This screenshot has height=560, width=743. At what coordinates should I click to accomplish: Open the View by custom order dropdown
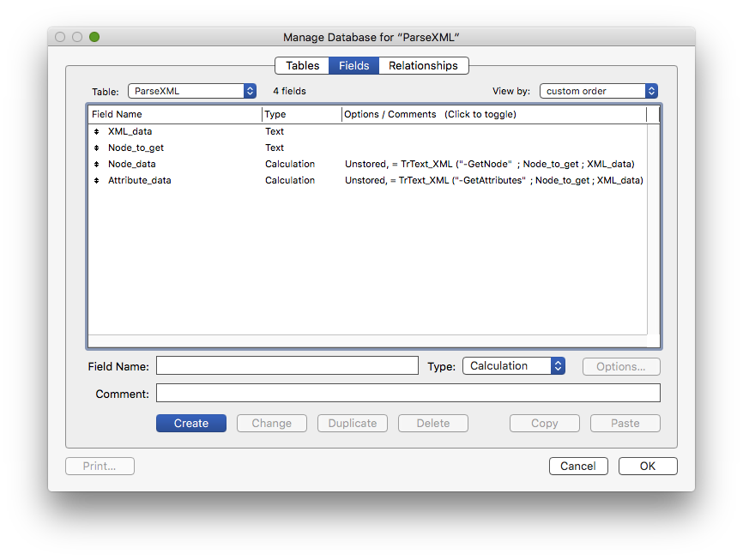(x=599, y=91)
